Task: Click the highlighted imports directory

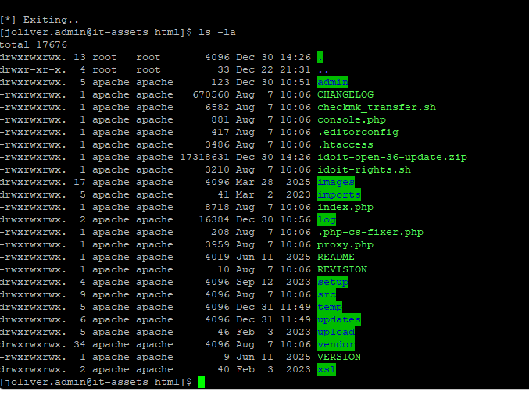Action: [339, 194]
